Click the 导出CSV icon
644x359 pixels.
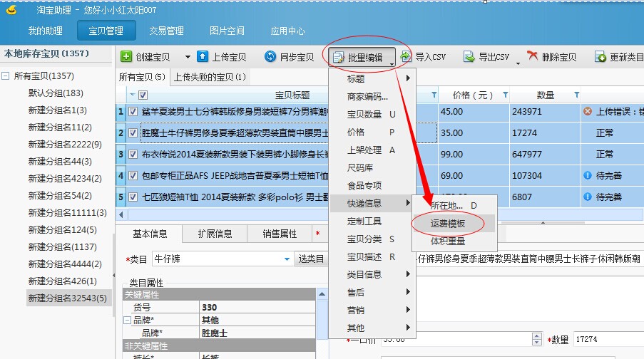click(469, 57)
